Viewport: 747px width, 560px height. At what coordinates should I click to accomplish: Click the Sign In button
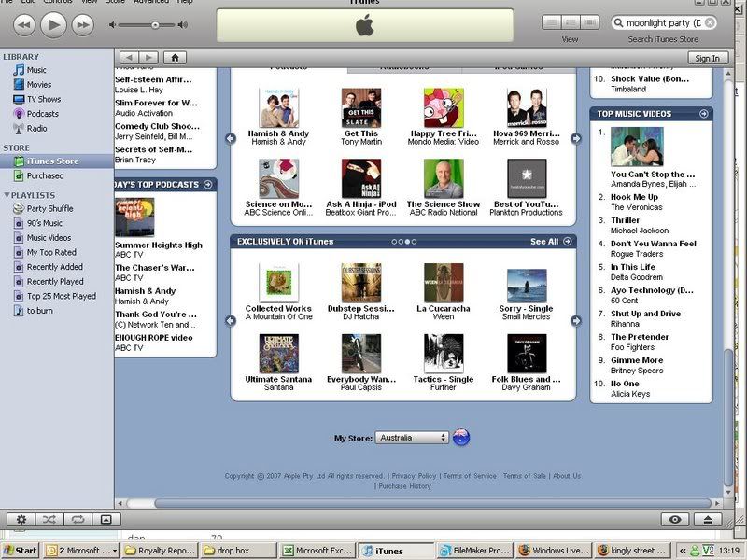coord(708,58)
